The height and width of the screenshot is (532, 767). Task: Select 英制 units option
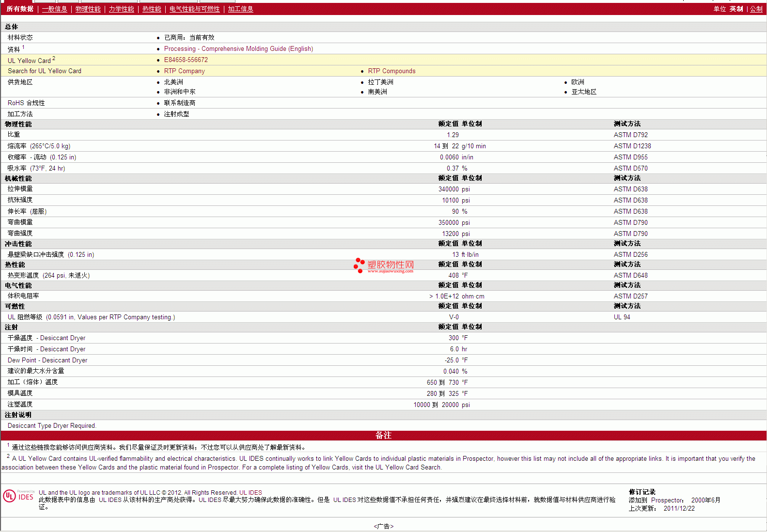click(x=736, y=9)
